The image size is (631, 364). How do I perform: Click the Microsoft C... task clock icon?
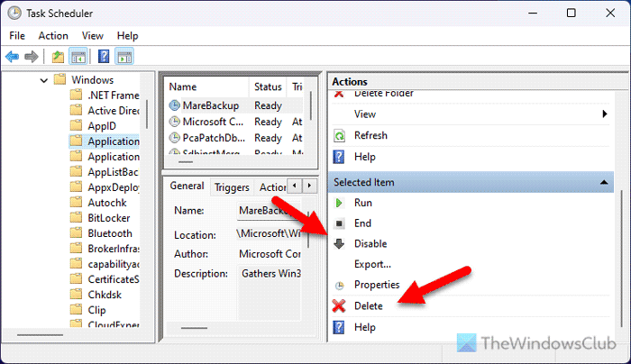coord(174,122)
